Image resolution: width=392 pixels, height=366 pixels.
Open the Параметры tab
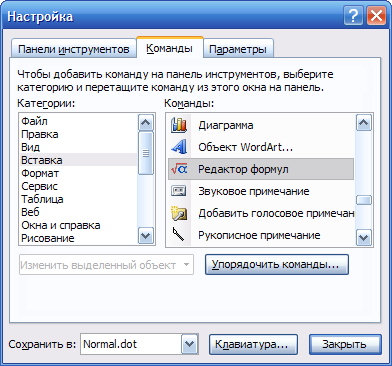[238, 49]
